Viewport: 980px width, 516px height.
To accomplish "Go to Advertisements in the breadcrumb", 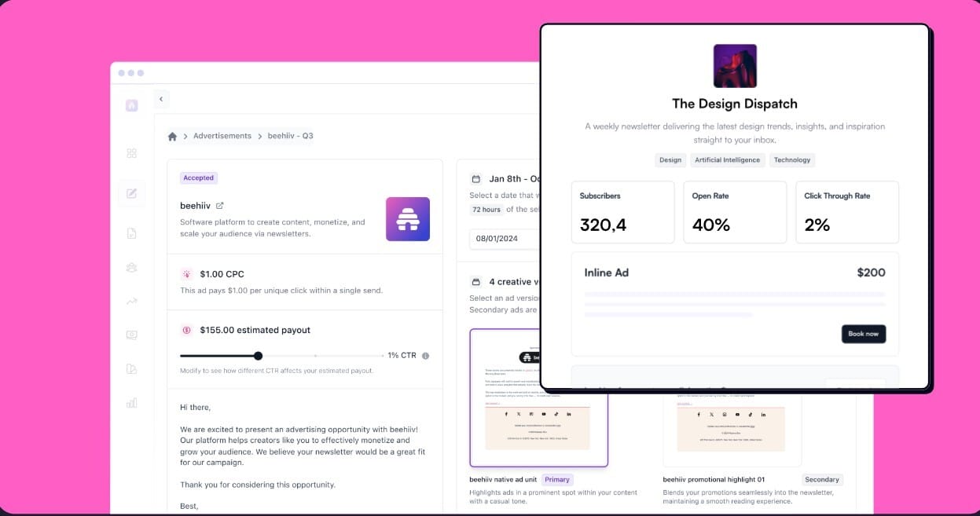I will (x=222, y=136).
